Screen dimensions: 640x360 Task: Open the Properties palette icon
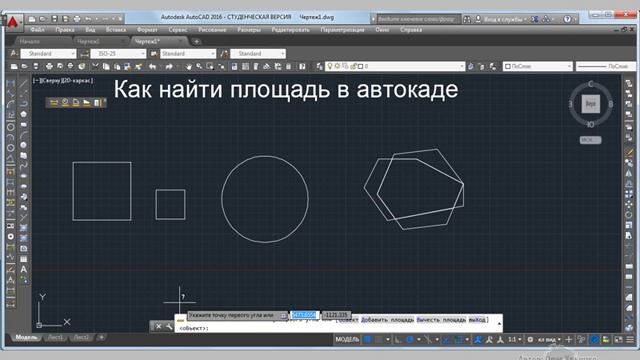234,66
